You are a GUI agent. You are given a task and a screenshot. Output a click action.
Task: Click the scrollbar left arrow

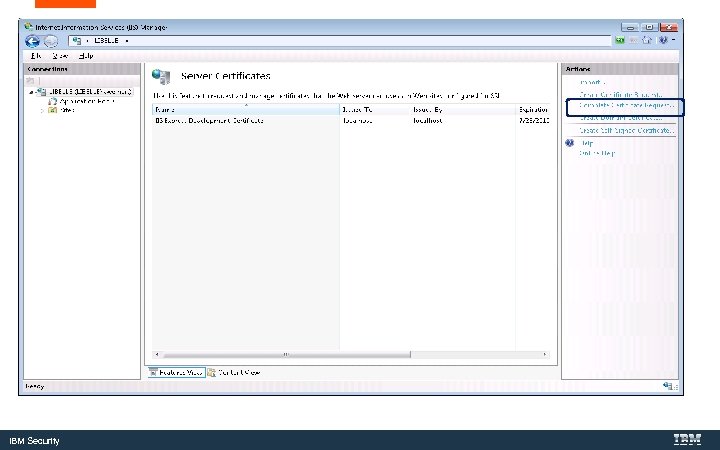[x=157, y=354]
